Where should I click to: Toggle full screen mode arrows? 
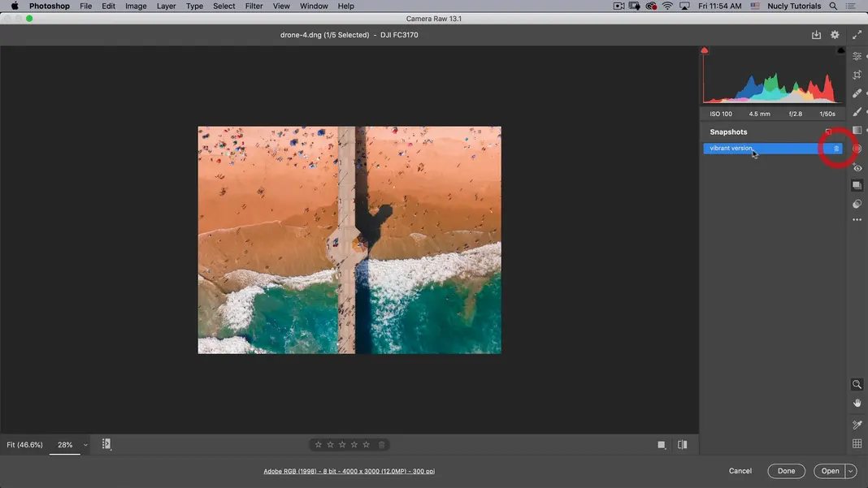pyautogui.click(x=857, y=35)
